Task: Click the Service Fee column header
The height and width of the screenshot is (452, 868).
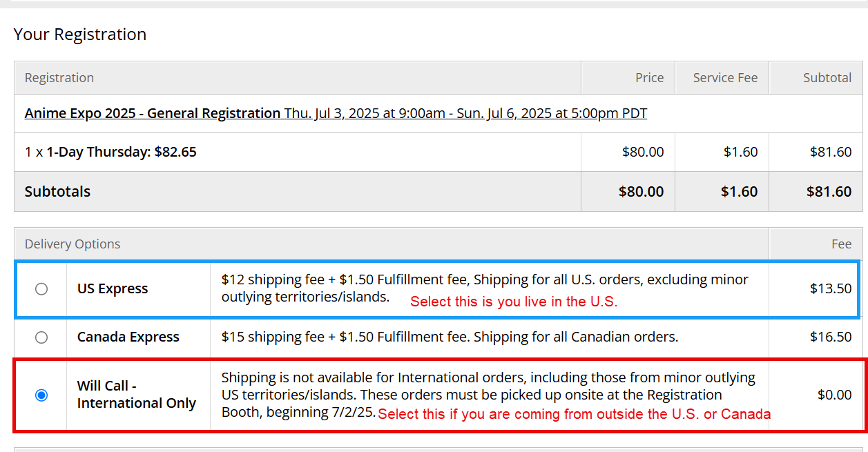Action: pyautogui.click(x=725, y=78)
